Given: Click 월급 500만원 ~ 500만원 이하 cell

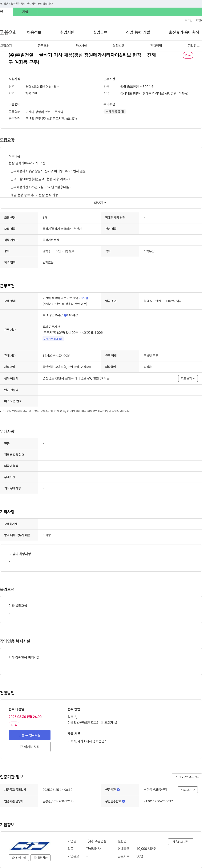Looking at the screenshot, I should tap(162, 301).
